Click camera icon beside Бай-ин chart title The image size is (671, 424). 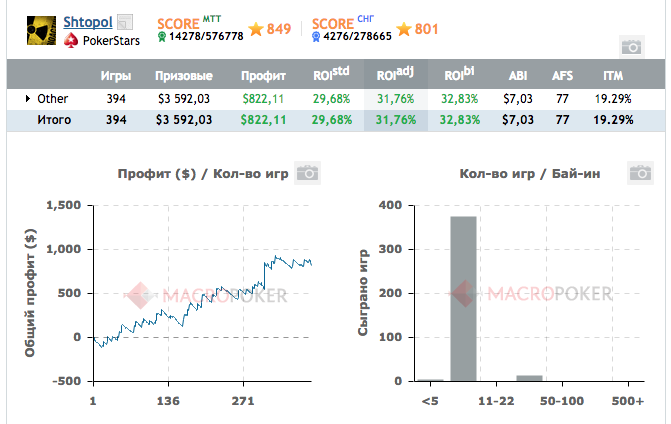640,173
